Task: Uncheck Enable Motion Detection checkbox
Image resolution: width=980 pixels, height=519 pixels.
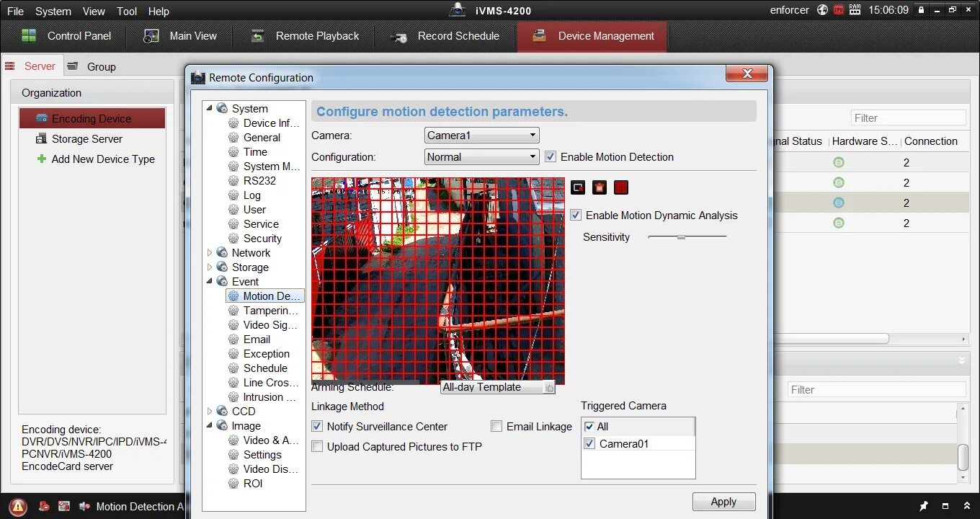Action: coord(551,156)
